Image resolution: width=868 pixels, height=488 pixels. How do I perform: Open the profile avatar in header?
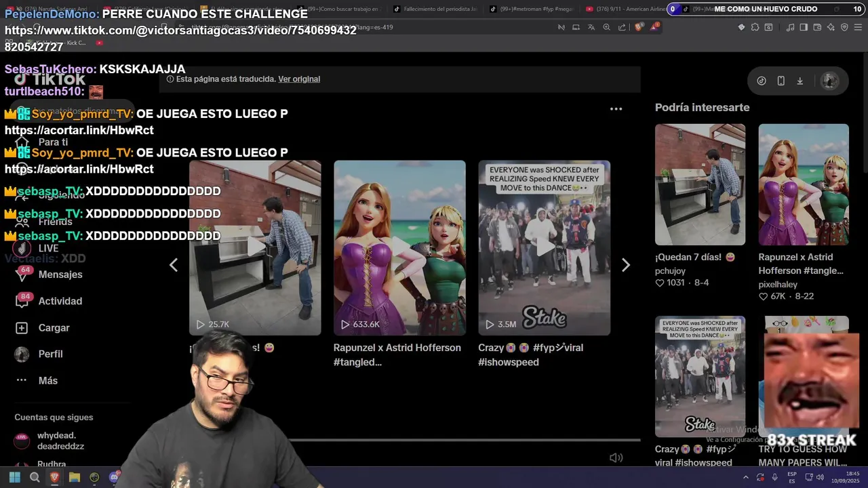pos(829,81)
